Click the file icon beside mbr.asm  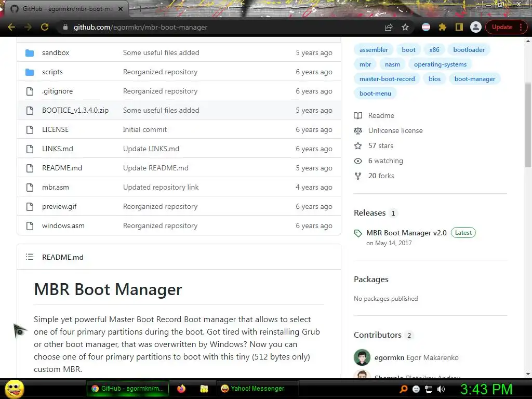[30, 187]
